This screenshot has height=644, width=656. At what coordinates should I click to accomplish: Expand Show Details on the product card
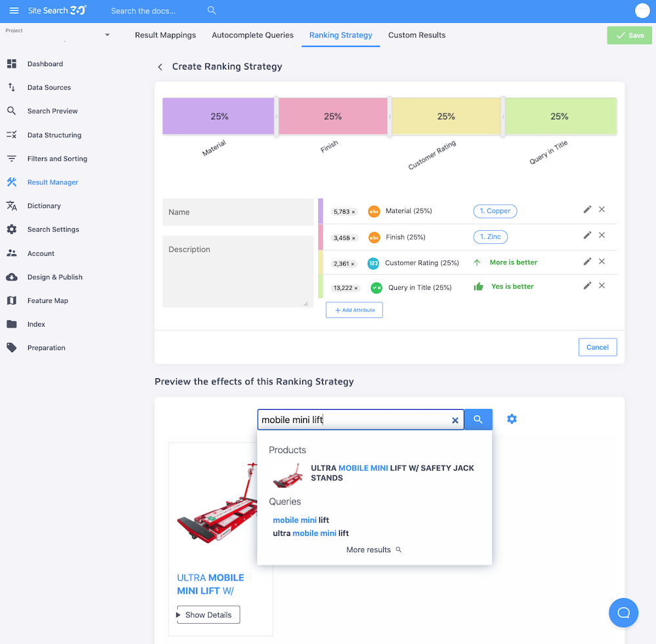tap(207, 614)
